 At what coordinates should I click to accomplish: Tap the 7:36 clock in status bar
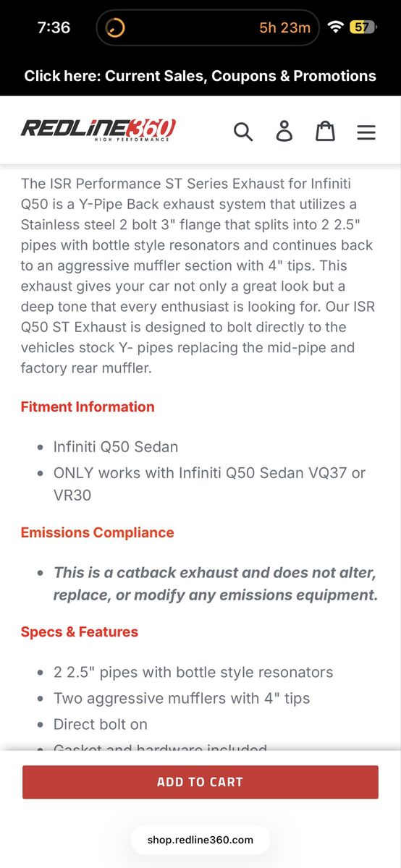pyautogui.click(x=54, y=27)
